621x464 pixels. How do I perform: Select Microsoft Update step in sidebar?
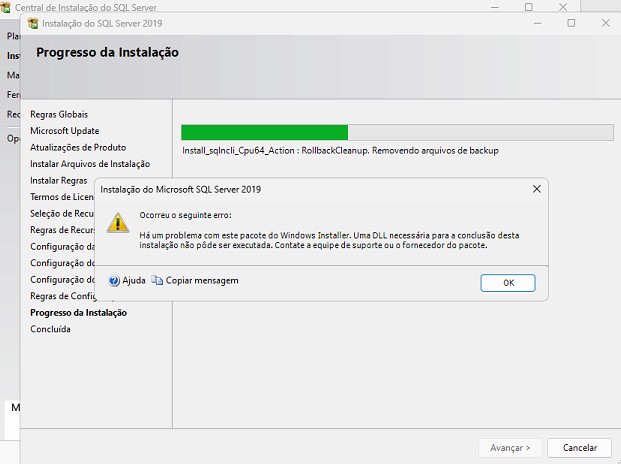tap(65, 131)
